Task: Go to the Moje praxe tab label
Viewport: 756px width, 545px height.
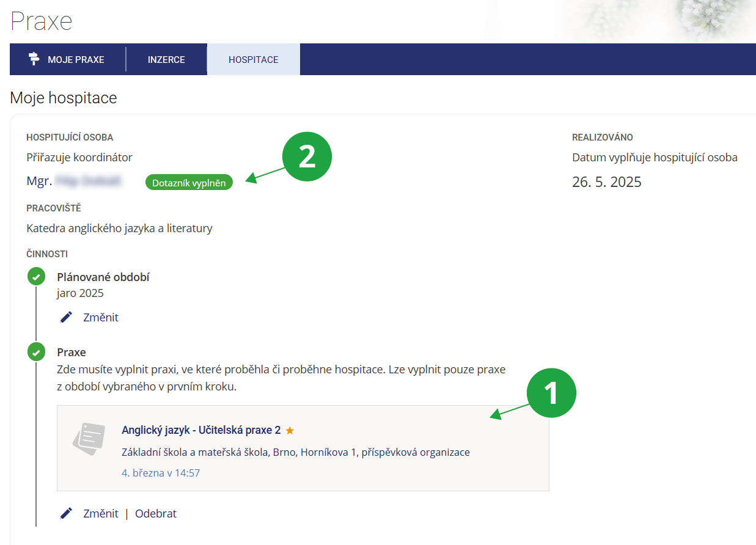Action: tap(76, 60)
